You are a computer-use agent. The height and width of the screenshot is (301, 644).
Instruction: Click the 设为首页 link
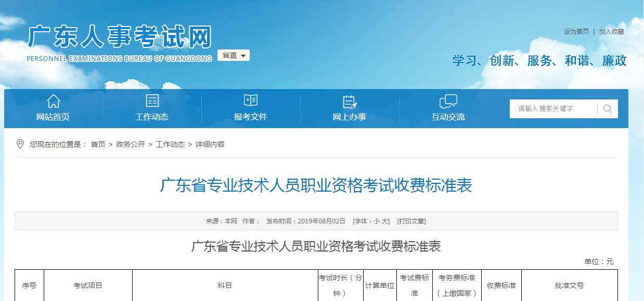(576, 32)
